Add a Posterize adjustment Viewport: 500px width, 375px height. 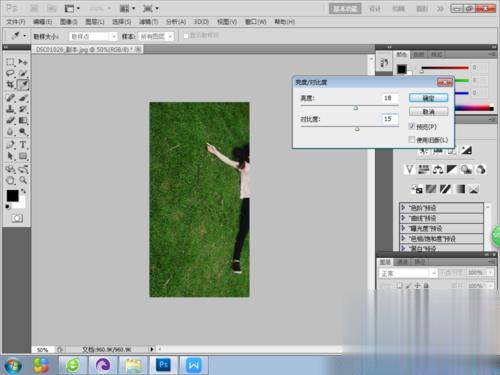pyautogui.click(x=431, y=189)
